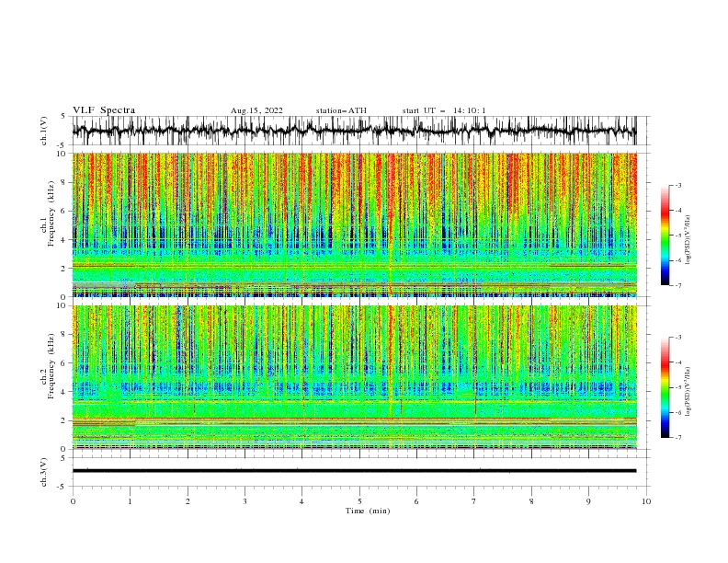This screenshot has height=563, width=728.
Task: Click the "6" kHz tick of ch.2 spectrogram
Action: [x=64, y=362]
